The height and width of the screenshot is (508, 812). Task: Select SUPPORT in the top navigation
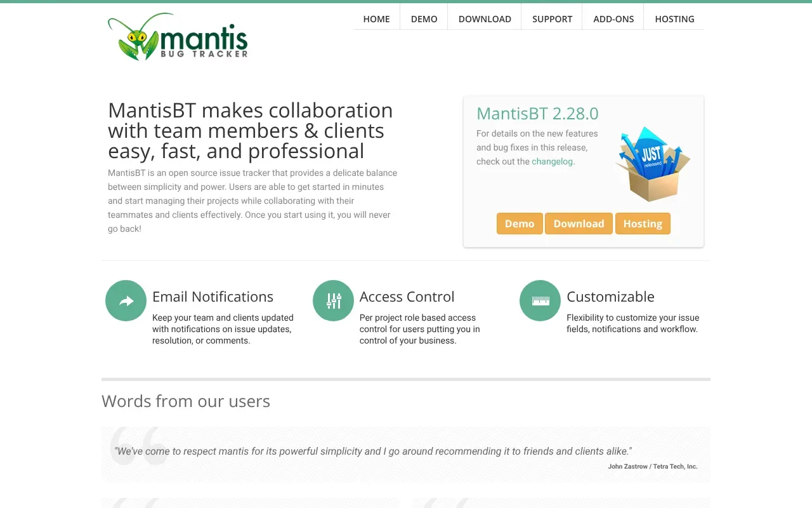pos(552,19)
